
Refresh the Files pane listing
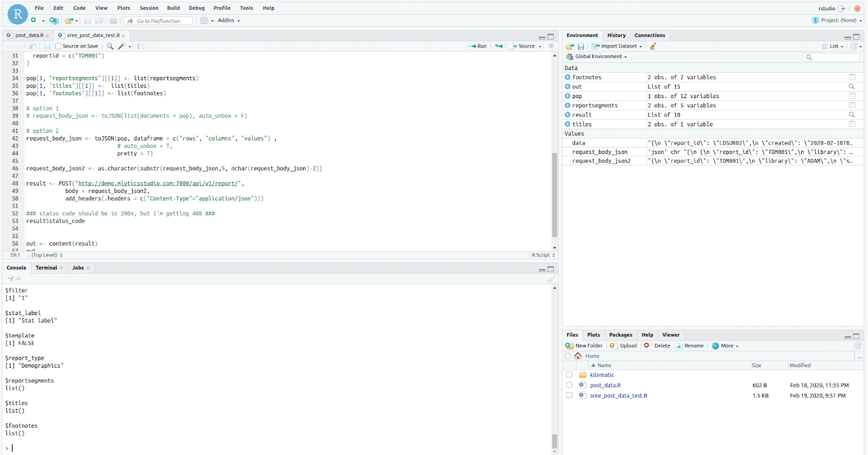858,345
